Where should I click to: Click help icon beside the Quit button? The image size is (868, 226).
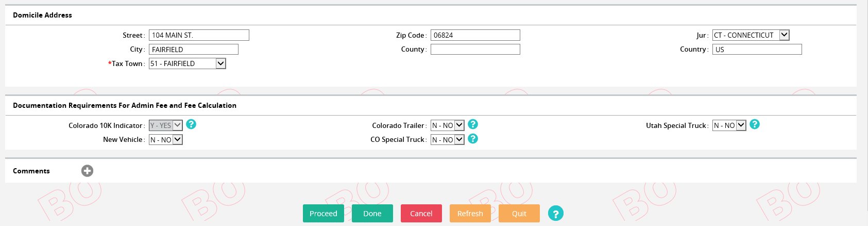[555, 214]
